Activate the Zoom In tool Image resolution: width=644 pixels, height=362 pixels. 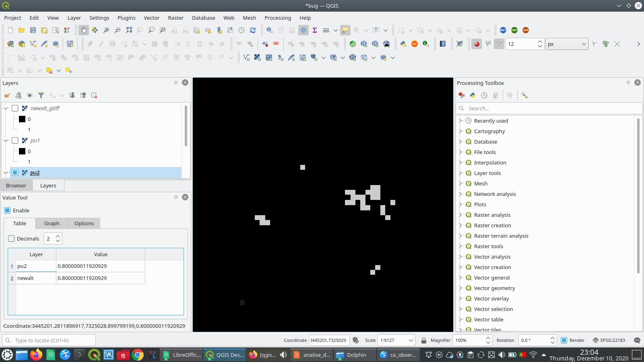[106, 30]
